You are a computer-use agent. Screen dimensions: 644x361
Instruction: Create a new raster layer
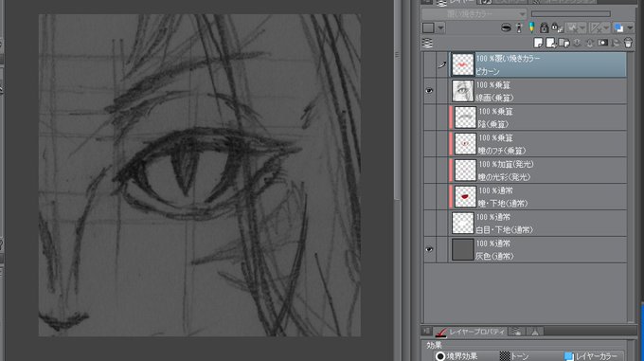[538, 44]
